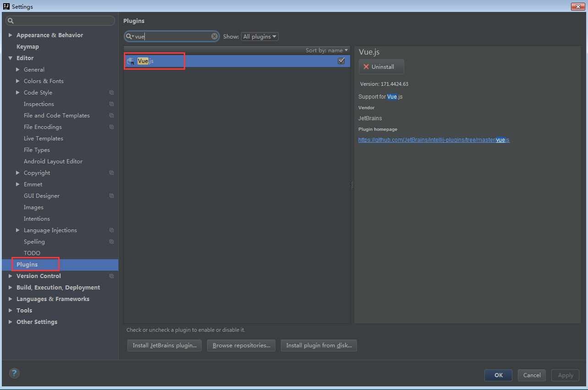Viewport: 588px width, 390px height.
Task: Click the Apply button
Action: 566,375
